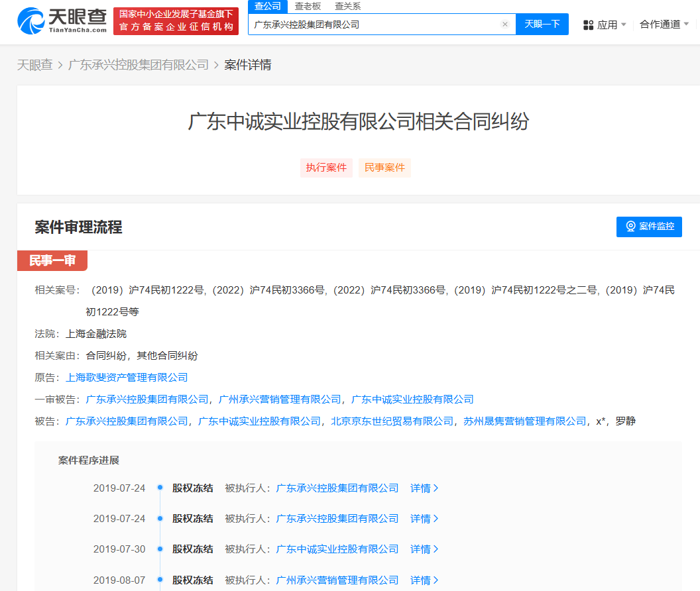Switch to the 查公司 tab
This screenshot has width=700, height=591.
[268, 6]
